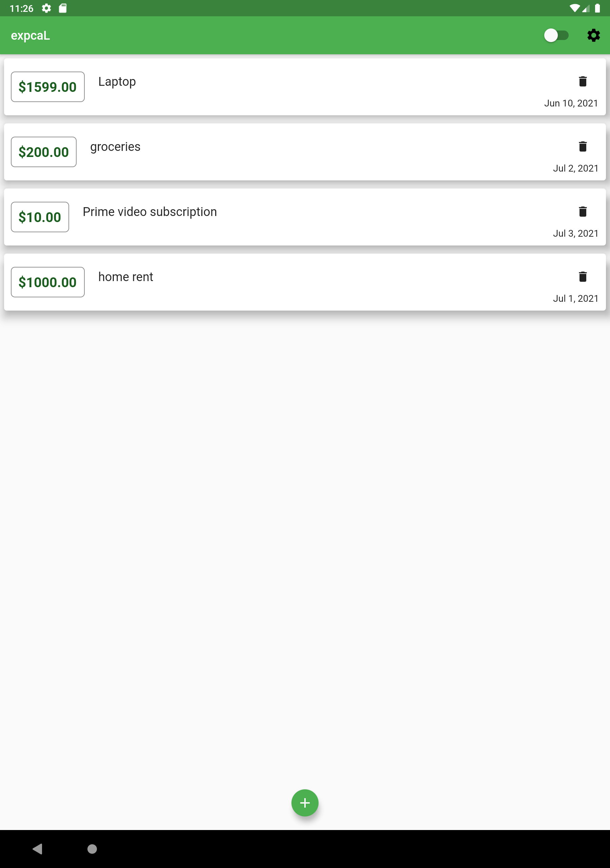Open settings via the gear icon
The width and height of the screenshot is (610, 868).
tap(593, 35)
